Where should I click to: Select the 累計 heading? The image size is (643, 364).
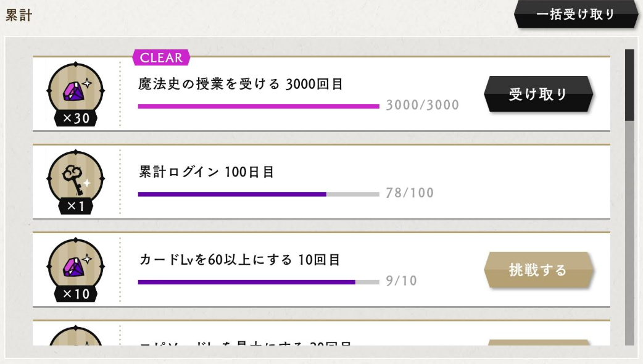pyautogui.click(x=19, y=16)
